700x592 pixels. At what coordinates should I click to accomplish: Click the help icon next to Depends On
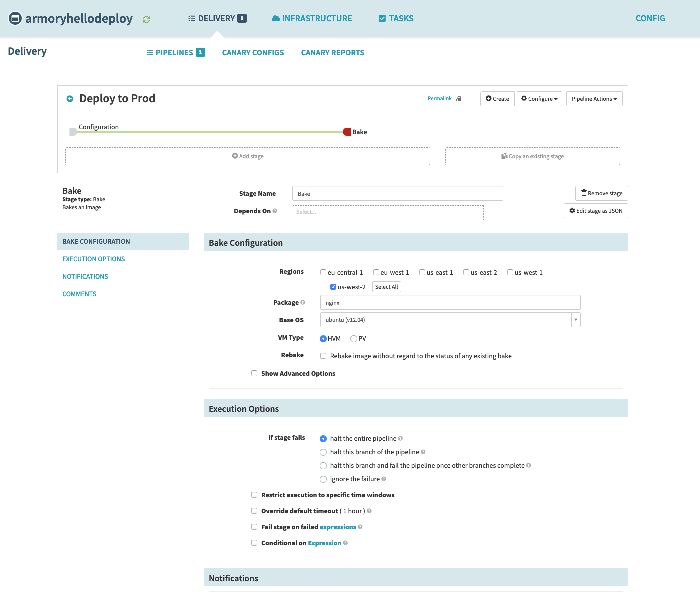pos(275,211)
